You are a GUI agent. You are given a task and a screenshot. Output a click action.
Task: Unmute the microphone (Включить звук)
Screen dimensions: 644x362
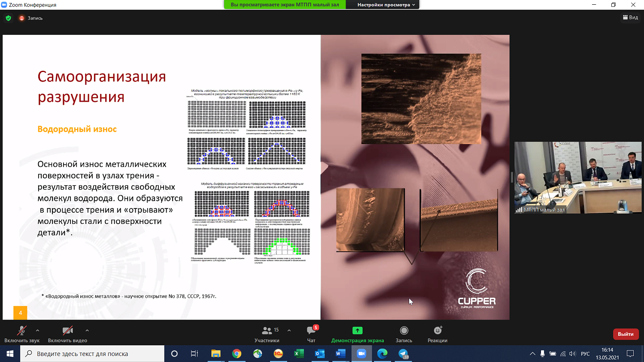coord(22,334)
